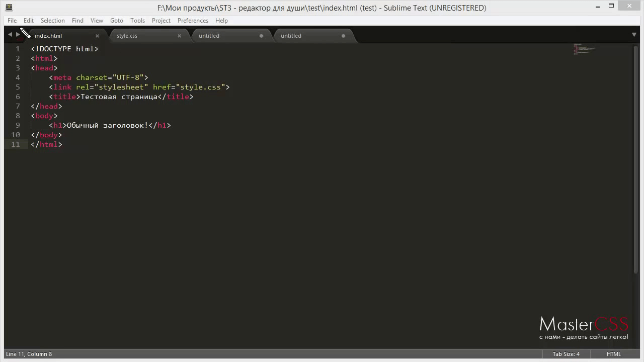
Task: Open the Tools menu
Action: (x=137, y=21)
